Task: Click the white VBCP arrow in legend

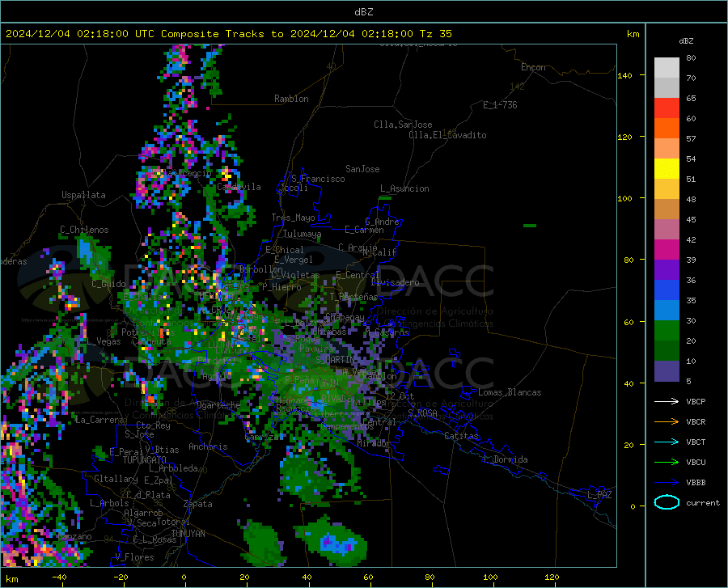Action: pyautogui.click(x=667, y=401)
